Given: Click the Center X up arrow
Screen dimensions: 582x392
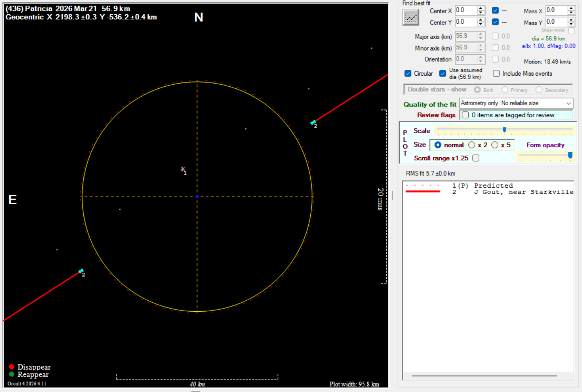Looking at the screenshot, I should point(481,8).
